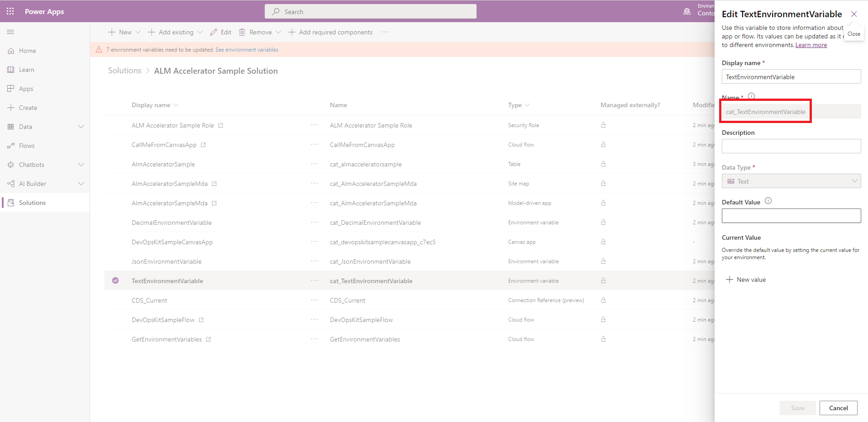Screen dimensions: 868x422
Task: Click the environment picker globe icon
Action: [687, 11]
